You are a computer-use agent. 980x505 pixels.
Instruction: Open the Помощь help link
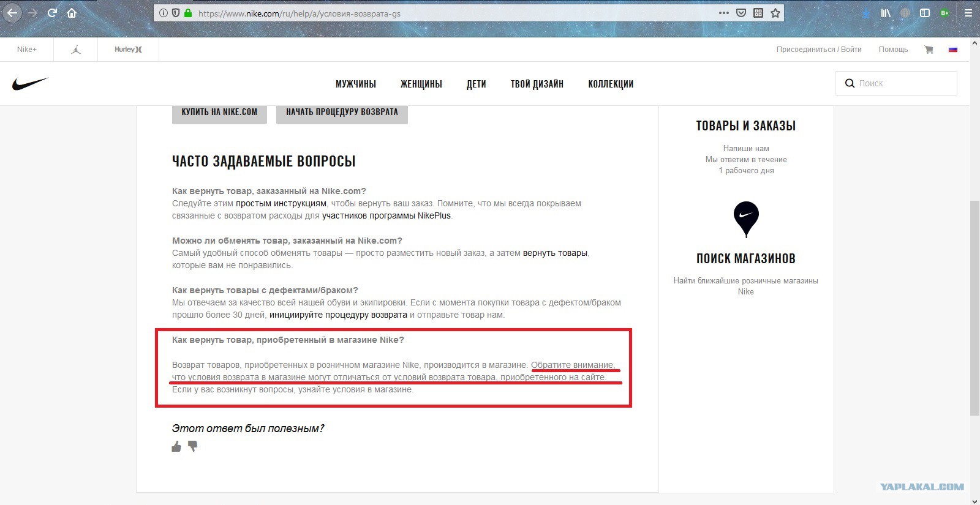[x=893, y=50]
